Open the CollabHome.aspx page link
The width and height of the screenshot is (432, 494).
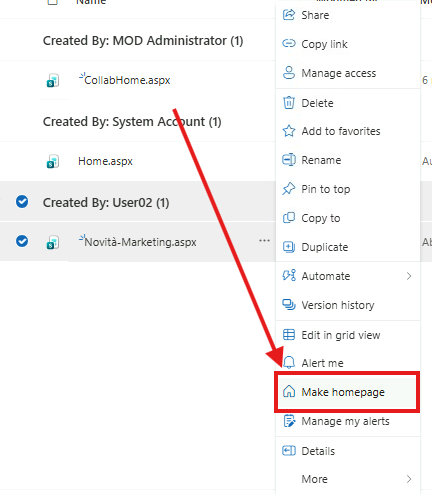tap(127, 80)
